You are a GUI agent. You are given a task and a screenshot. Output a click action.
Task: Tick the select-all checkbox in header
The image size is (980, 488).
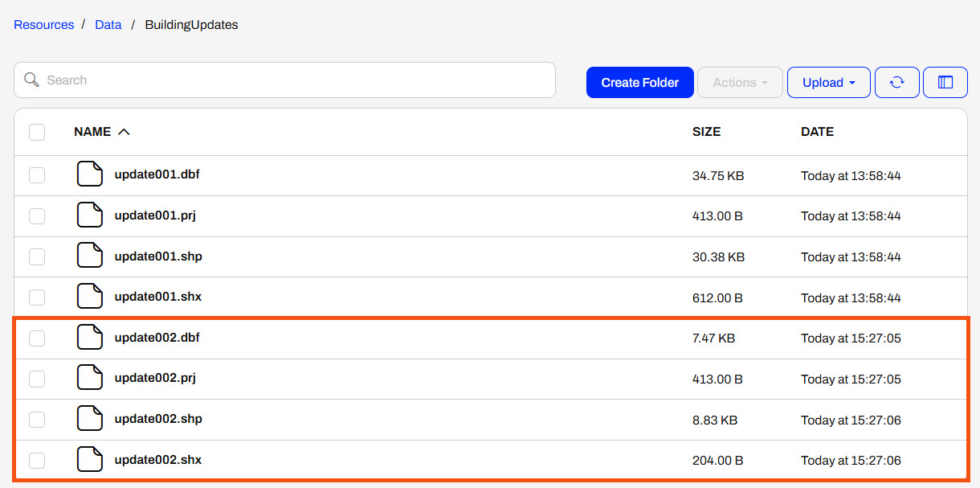click(x=37, y=132)
